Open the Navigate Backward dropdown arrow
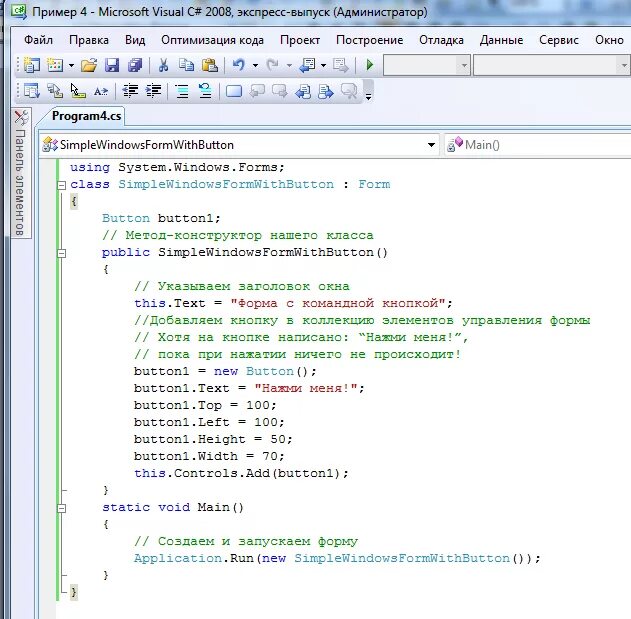This screenshot has width=631, height=619. 324,65
